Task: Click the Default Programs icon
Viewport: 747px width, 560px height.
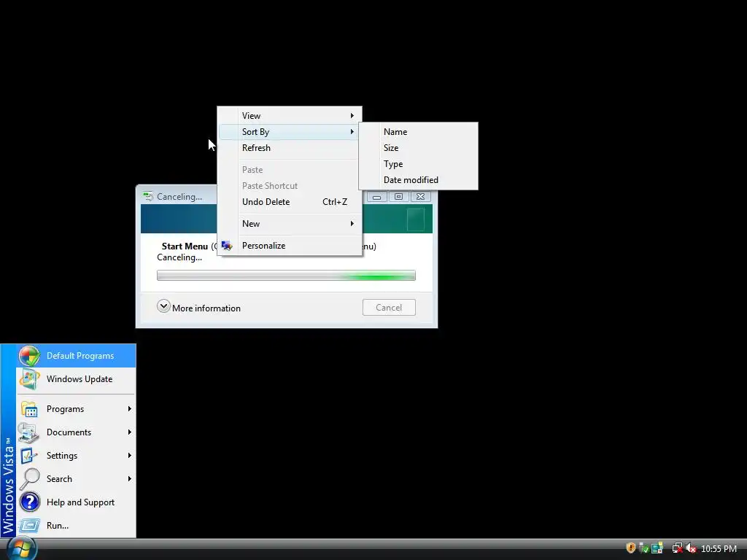Action: (29, 356)
